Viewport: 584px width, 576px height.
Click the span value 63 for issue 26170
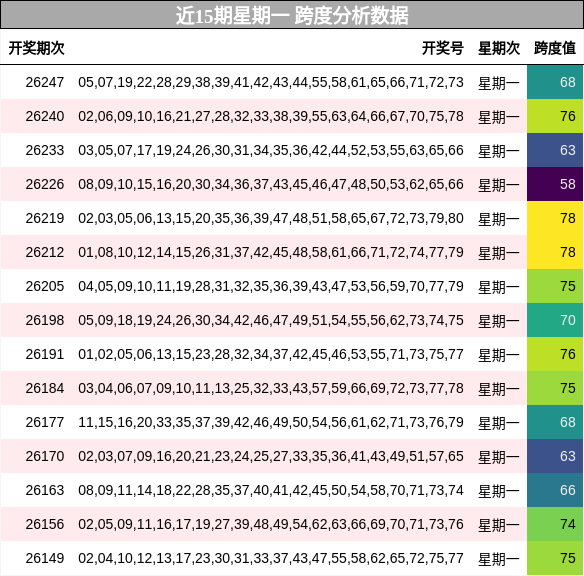click(555, 456)
